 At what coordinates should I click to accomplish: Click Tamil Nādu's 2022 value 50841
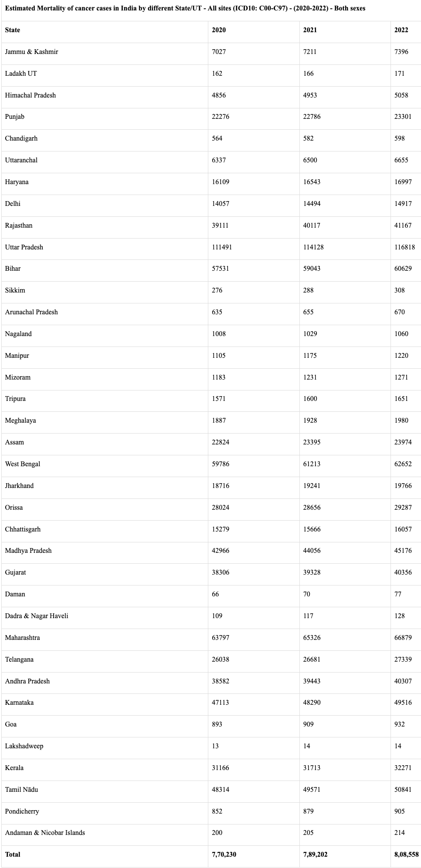click(x=403, y=790)
